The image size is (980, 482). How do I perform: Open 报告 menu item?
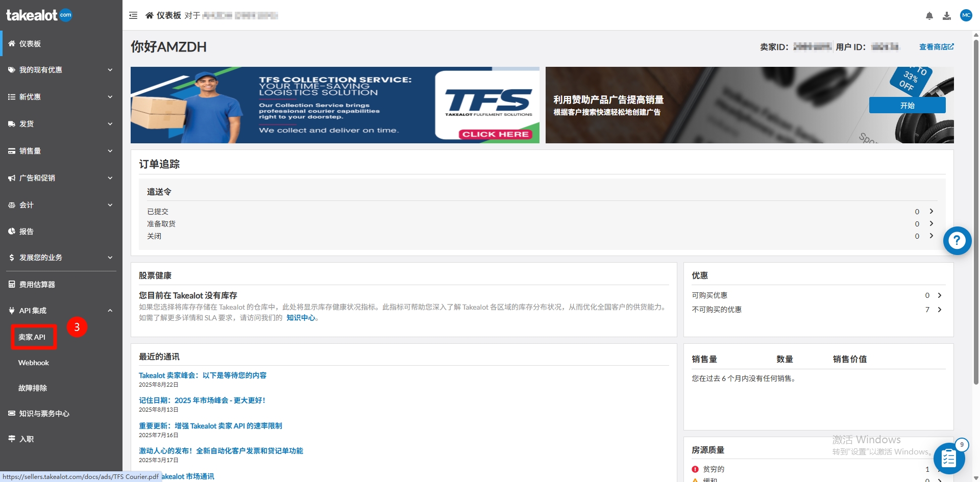[x=61, y=231]
